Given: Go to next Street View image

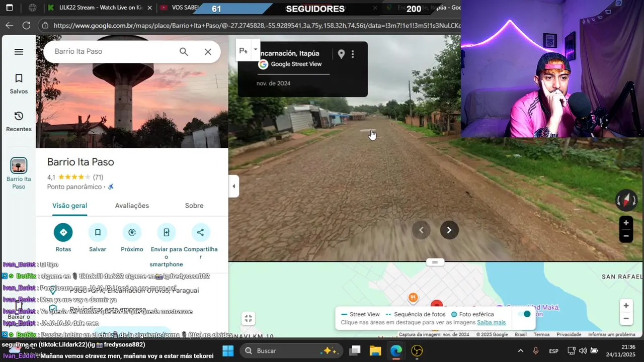Looking at the screenshot, I should point(449,230).
